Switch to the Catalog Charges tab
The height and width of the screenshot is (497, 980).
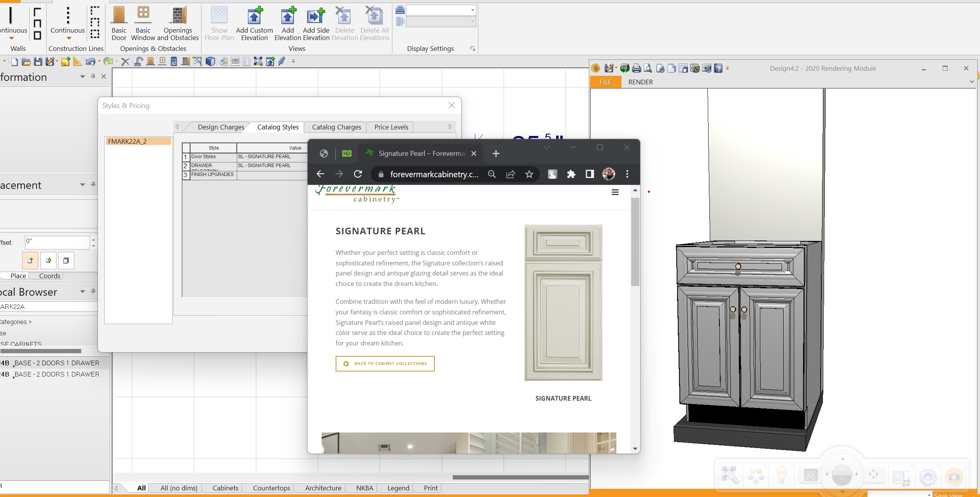[x=336, y=127]
